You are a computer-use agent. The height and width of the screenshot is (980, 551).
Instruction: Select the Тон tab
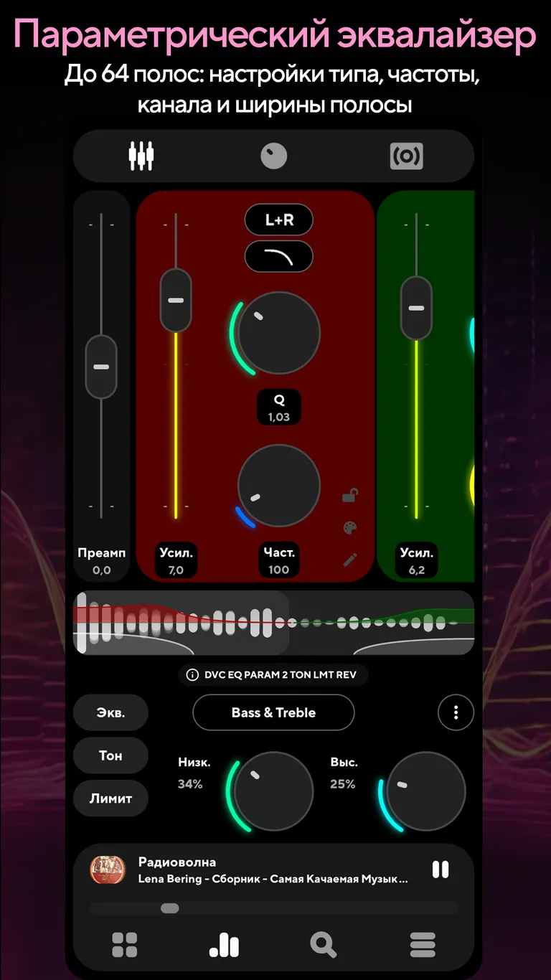(x=110, y=755)
